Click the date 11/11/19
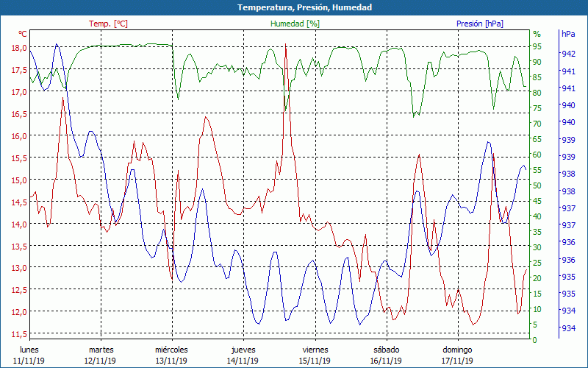The height and width of the screenshot is (368, 588). (x=29, y=361)
